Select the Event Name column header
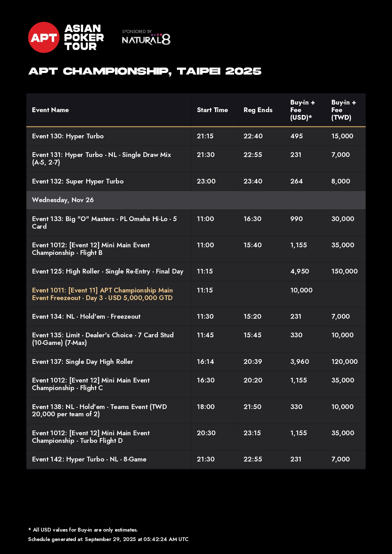 (x=50, y=110)
